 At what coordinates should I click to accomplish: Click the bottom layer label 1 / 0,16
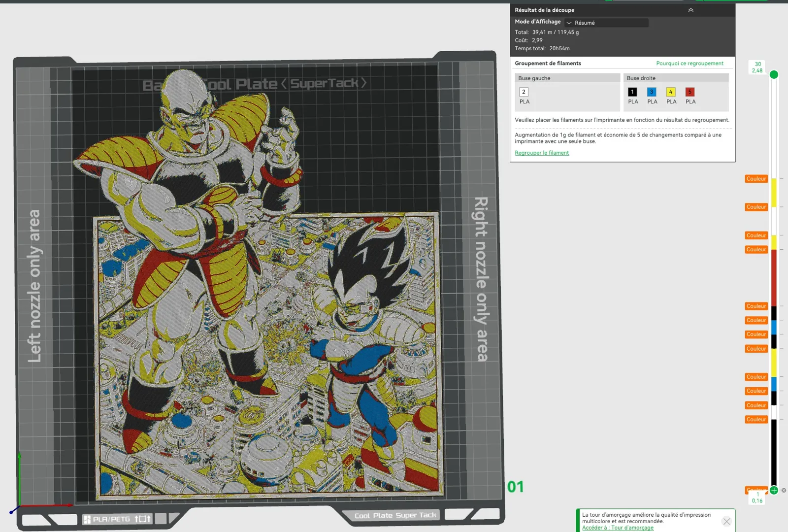pos(757,498)
